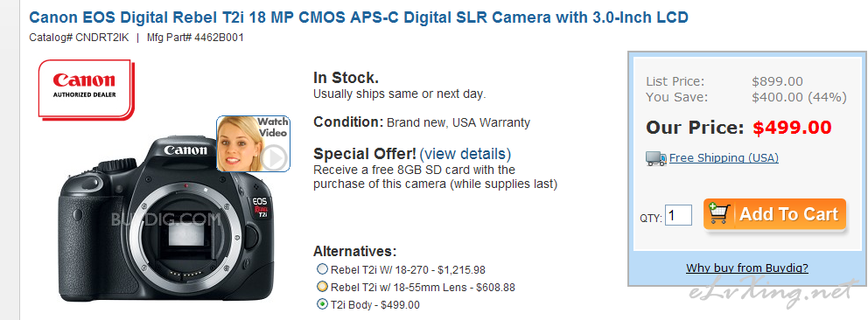The height and width of the screenshot is (320, 868).
Task: Click the Mfg Part# 4462B001 text
Action: click(x=195, y=38)
